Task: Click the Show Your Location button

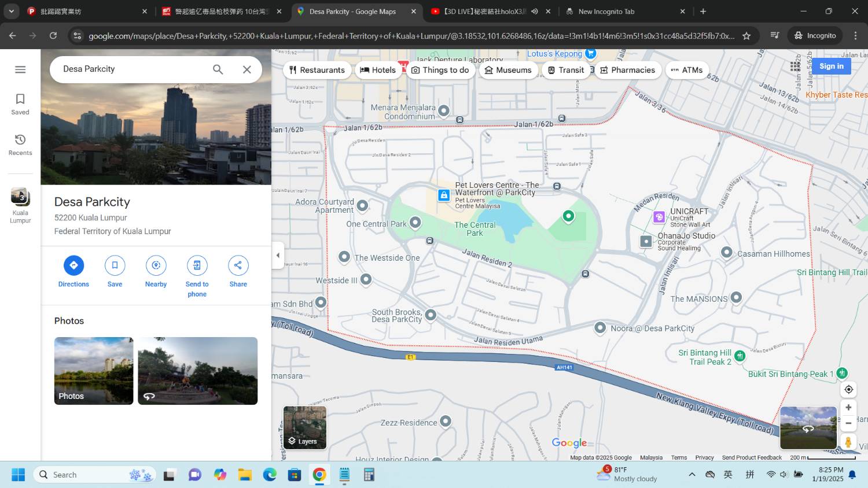Action: pyautogui.click(x=848, y=389)
